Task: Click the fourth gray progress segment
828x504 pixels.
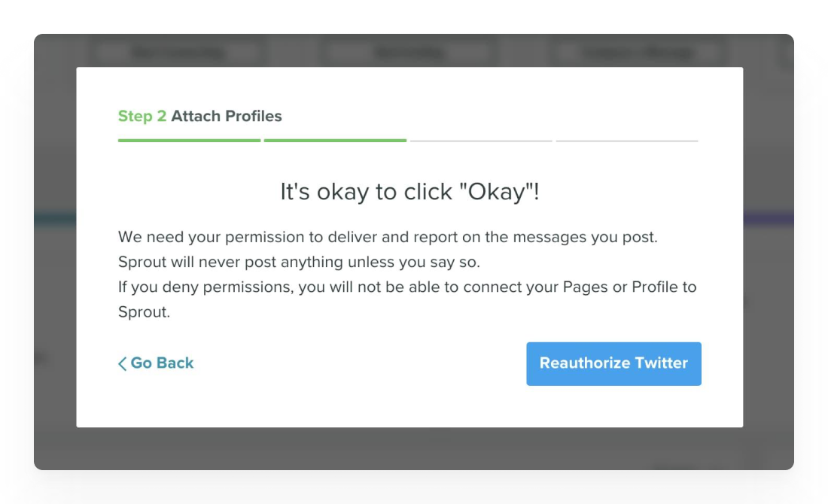Action: (626, 140)
